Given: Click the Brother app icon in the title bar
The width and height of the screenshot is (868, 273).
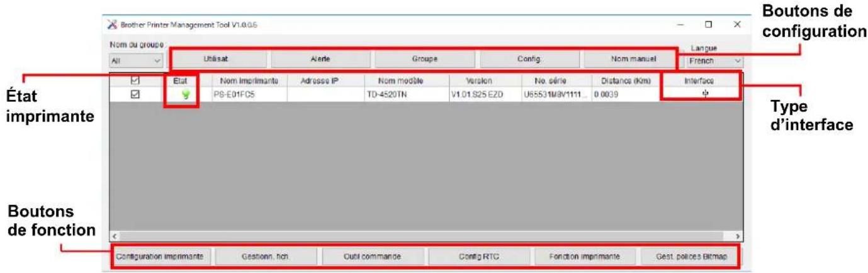Looking at the screenshot, I should [113, 25].
